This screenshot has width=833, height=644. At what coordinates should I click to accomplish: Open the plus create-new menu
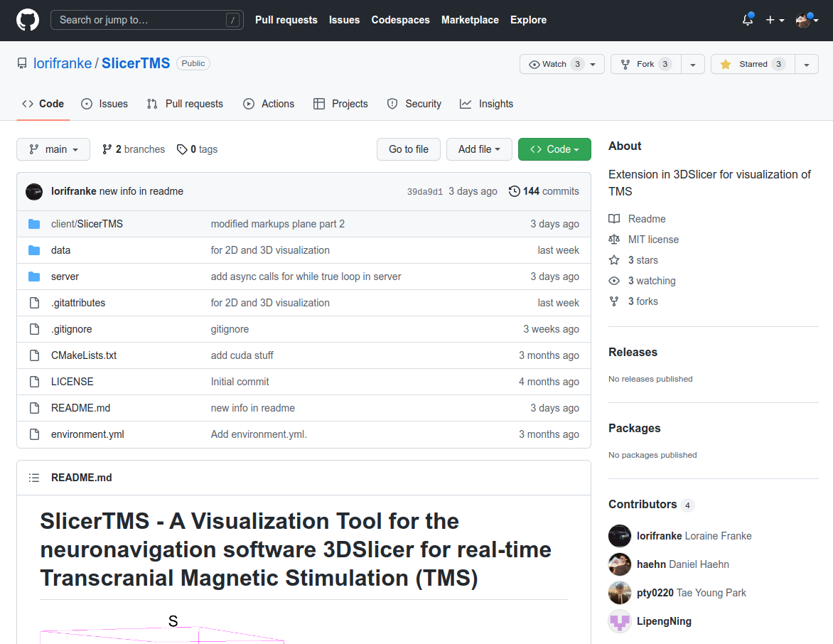point(775,20)
